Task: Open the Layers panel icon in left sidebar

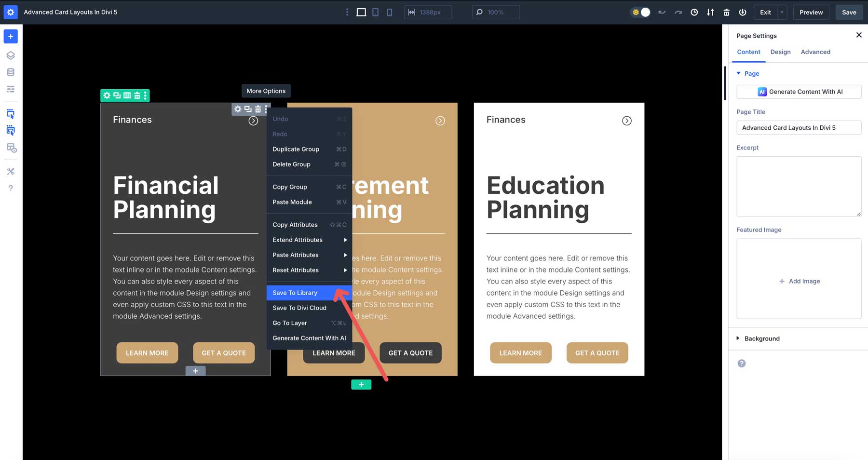Action: (11, 55)
